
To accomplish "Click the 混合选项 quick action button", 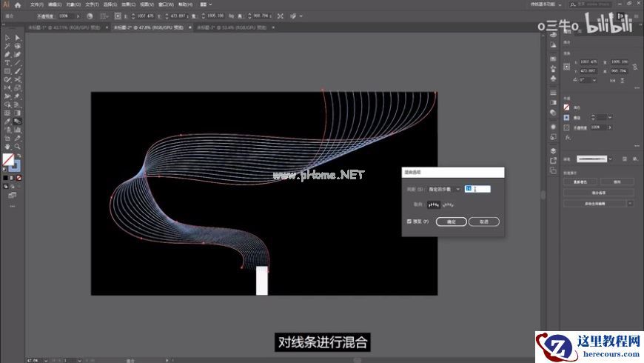I will [598, 193].
